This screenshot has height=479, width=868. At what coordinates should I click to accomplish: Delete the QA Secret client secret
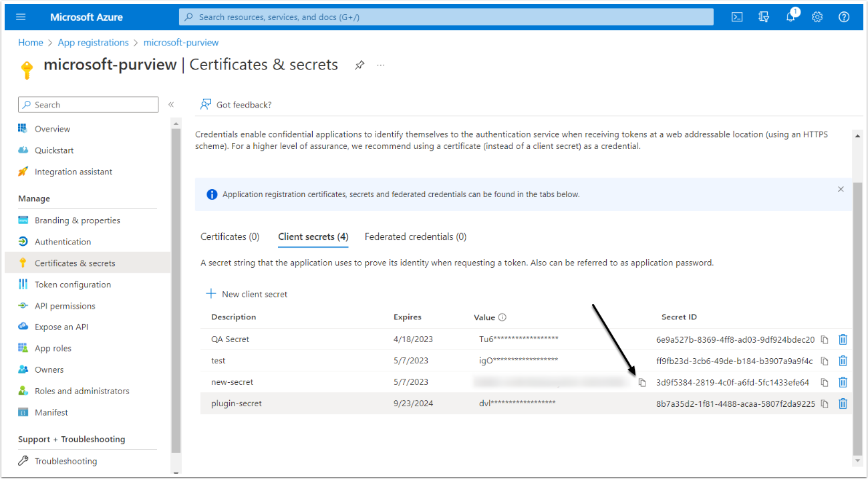pyautogui.click(x=843, y=339)
